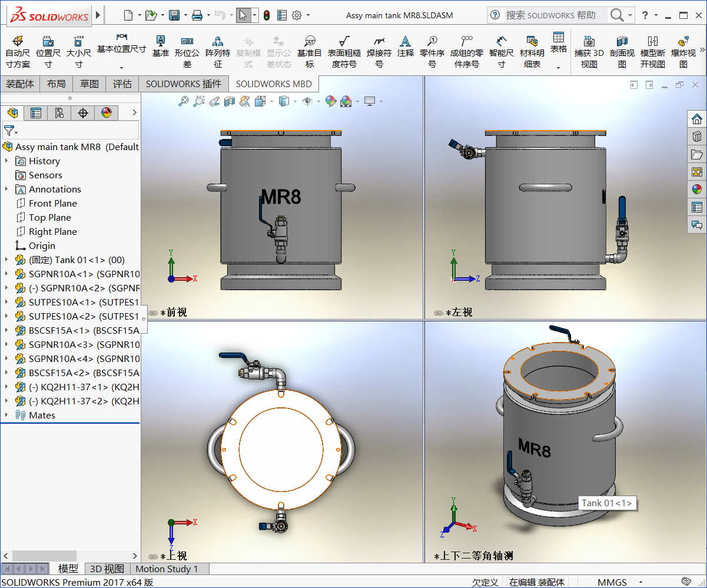Select the Geometric Tolerance tool (形位公差)
Screen dimensions: 707x588
[x=187, y=52]
